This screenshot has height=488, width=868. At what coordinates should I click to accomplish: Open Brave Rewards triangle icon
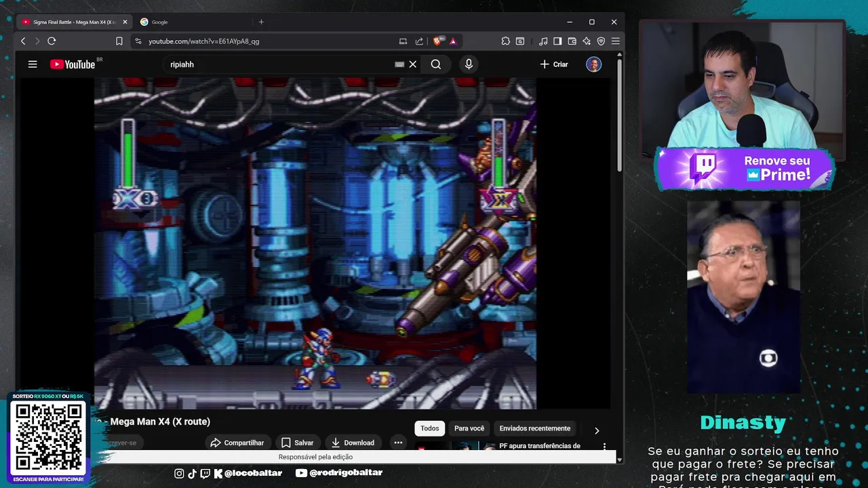point(453,41)
